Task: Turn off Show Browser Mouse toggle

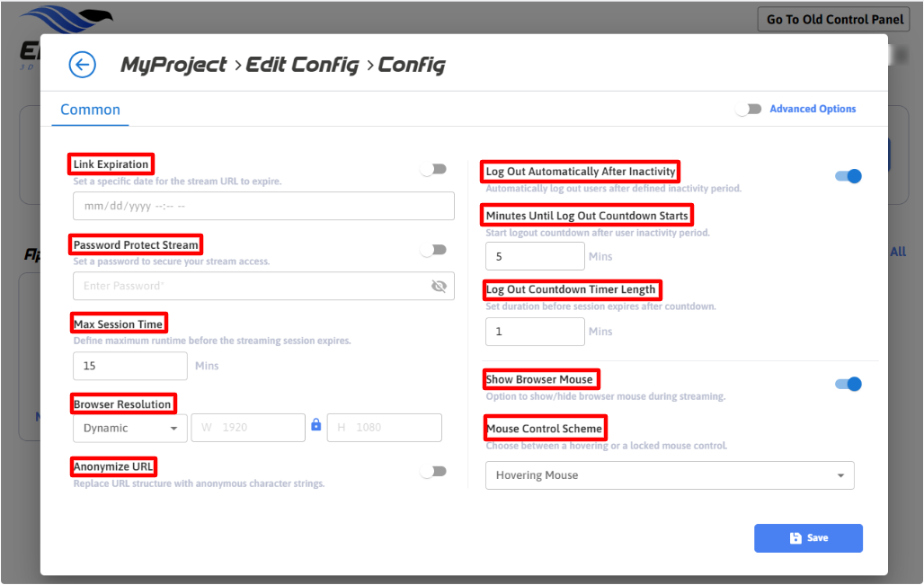Action: click(848, 384)
